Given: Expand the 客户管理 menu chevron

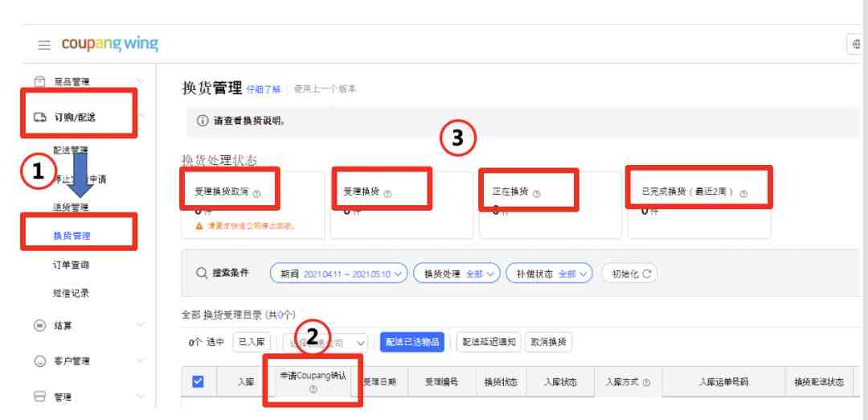Looking at the screenshot, I should click(x=140, y=360).
